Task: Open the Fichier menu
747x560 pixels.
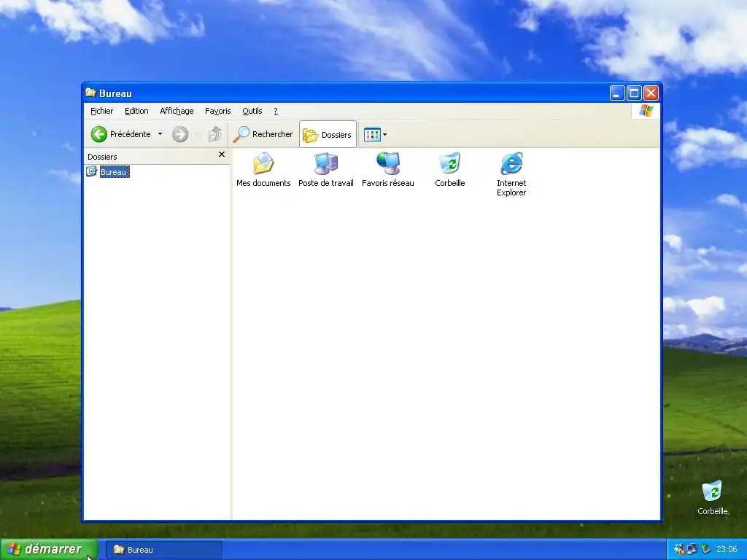Action: pos(101,111)
